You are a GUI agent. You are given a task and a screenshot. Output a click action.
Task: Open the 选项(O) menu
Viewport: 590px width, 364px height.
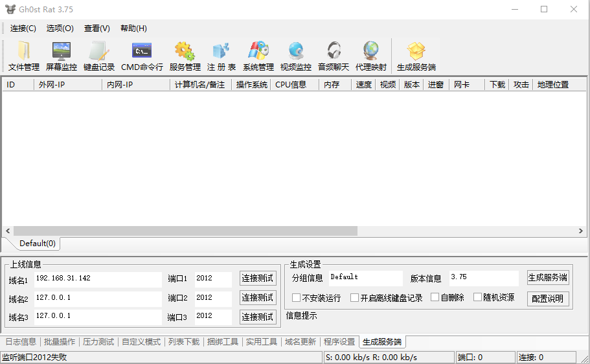(60, 28)
